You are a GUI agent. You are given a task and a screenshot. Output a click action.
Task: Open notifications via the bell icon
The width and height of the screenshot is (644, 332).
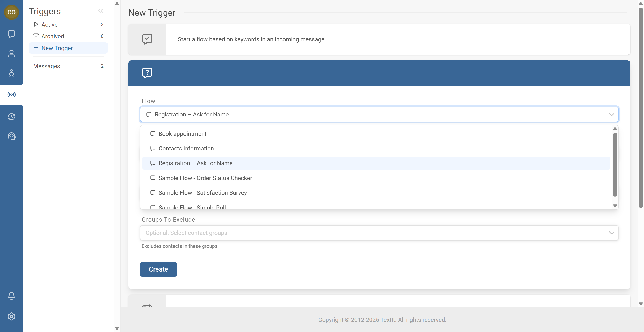tap(11, 296)
